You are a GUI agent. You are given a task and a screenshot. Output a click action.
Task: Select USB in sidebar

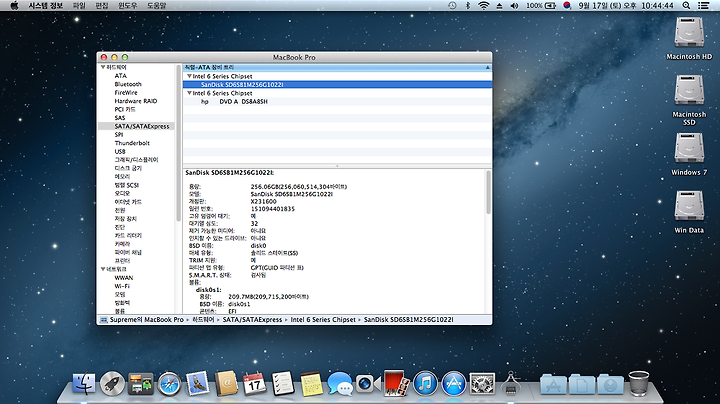tap(120, 151)
